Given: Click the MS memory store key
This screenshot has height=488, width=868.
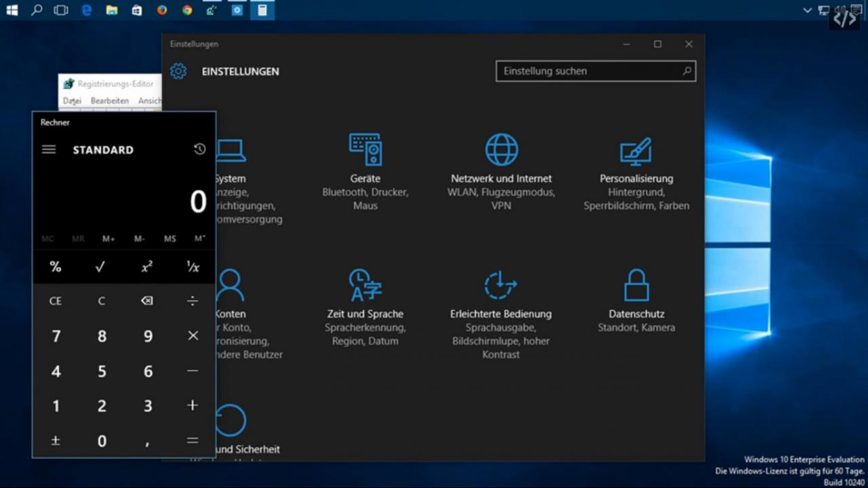Looking at the screenshot, I should tap(170, 239).
